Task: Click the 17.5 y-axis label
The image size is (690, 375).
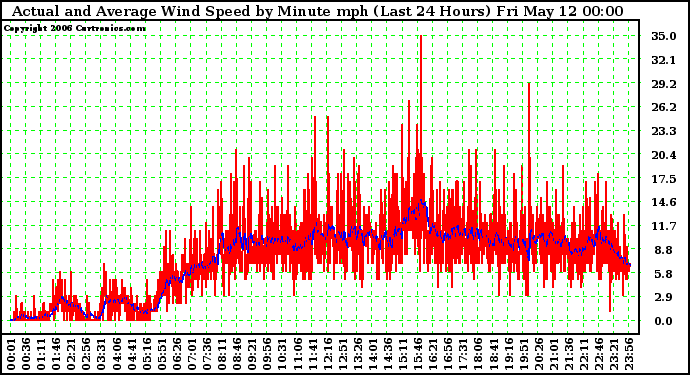Action: click(664, 179)
